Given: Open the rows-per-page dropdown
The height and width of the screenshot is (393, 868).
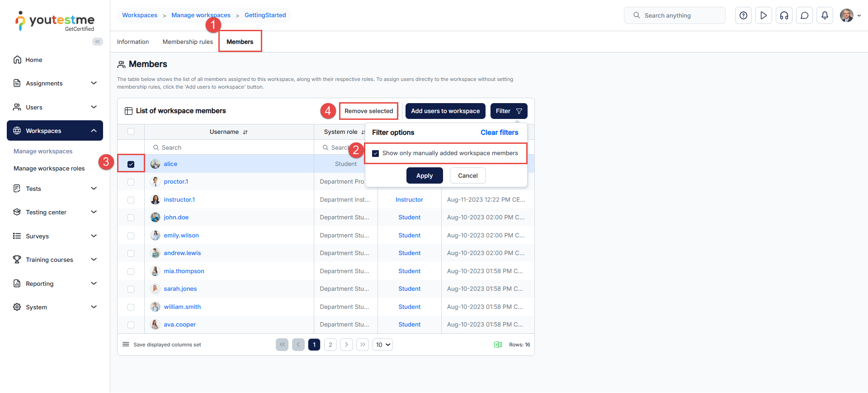Looking at the screenshot, I should pyautogui.click(x=382, y=345).
